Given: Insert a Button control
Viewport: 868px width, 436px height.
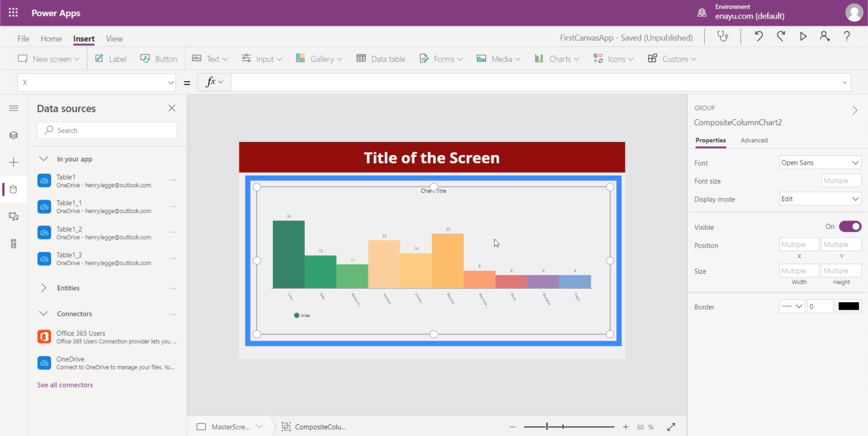Looking at the screenshot, I should [x=159, y=59].
